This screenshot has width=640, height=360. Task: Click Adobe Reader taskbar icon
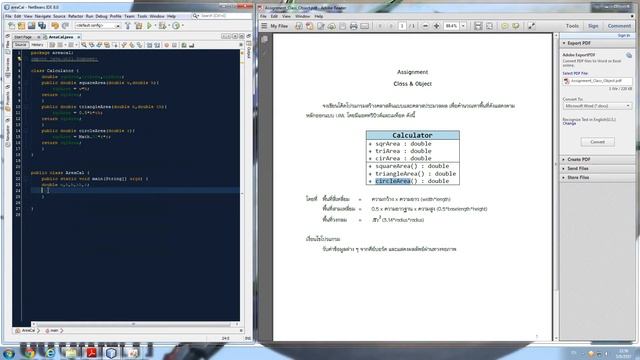tap(91, 353)
